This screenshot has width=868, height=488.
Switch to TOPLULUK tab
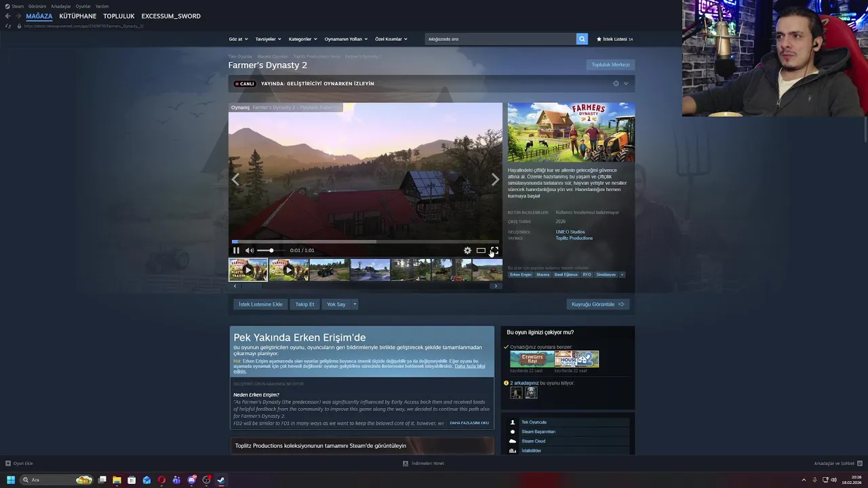119,16
